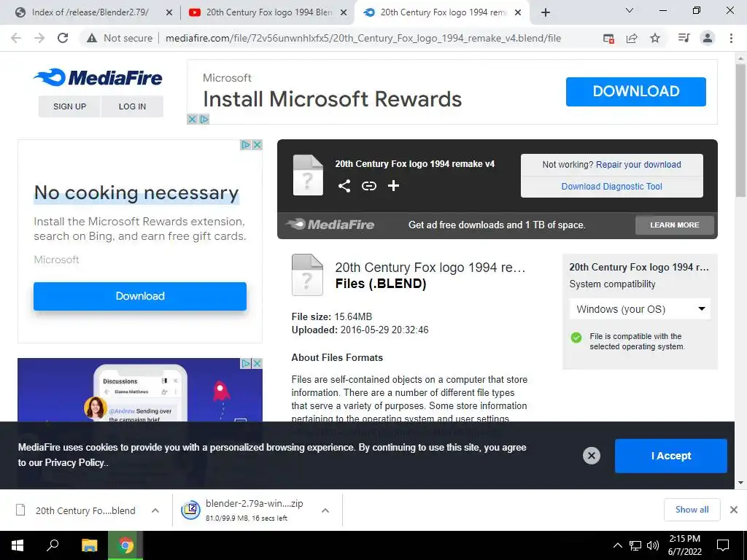Open the Windows (your OS) dropdown
This screenshot has width=747, height=560.
[x=640, y=309]
